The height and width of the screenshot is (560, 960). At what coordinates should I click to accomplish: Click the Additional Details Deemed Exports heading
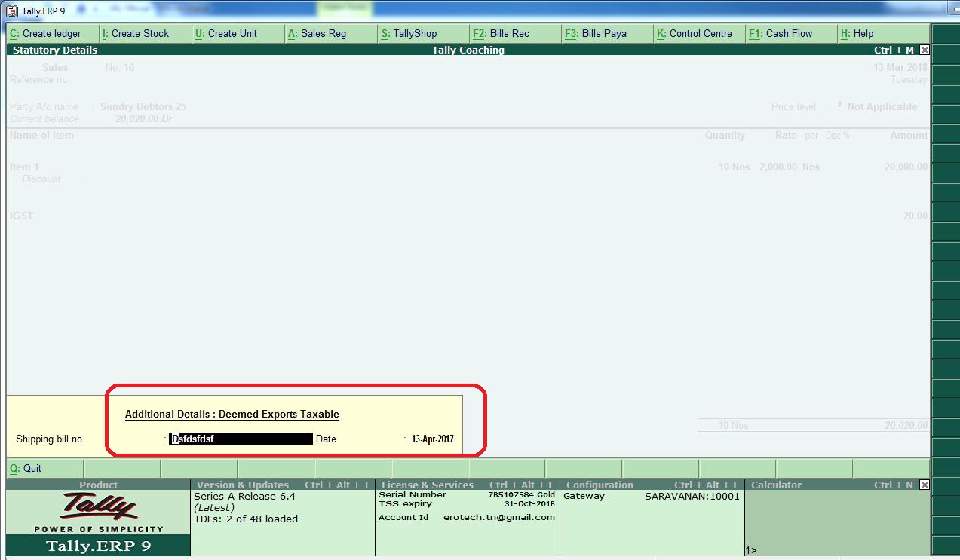tap(232, 414)
